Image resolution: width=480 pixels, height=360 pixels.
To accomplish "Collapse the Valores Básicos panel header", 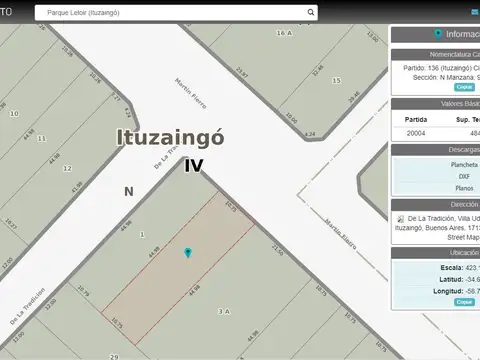I will 436,104.
